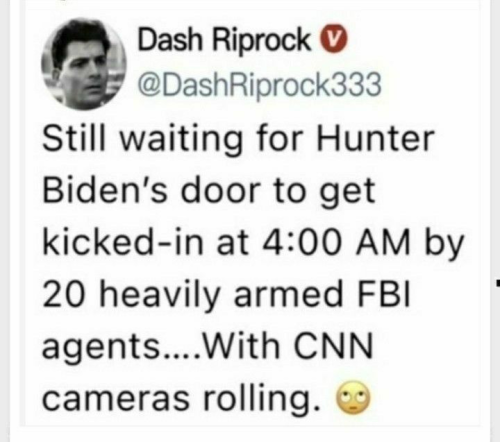500x442 pixels.
Task: Click the word armed in the tweet
Action: (x=288, y=293)
